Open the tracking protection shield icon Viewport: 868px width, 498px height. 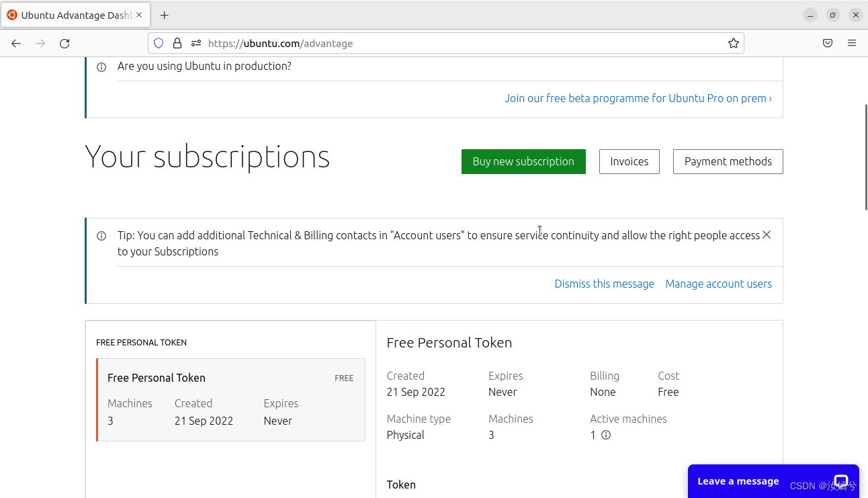159,43
